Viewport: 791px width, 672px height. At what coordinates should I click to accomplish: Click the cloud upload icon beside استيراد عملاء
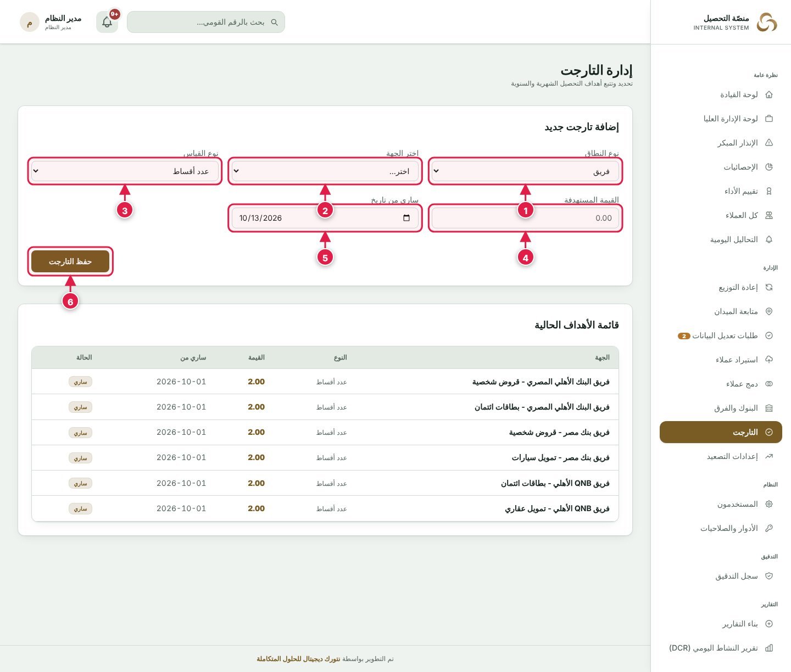tap(769, 360)
